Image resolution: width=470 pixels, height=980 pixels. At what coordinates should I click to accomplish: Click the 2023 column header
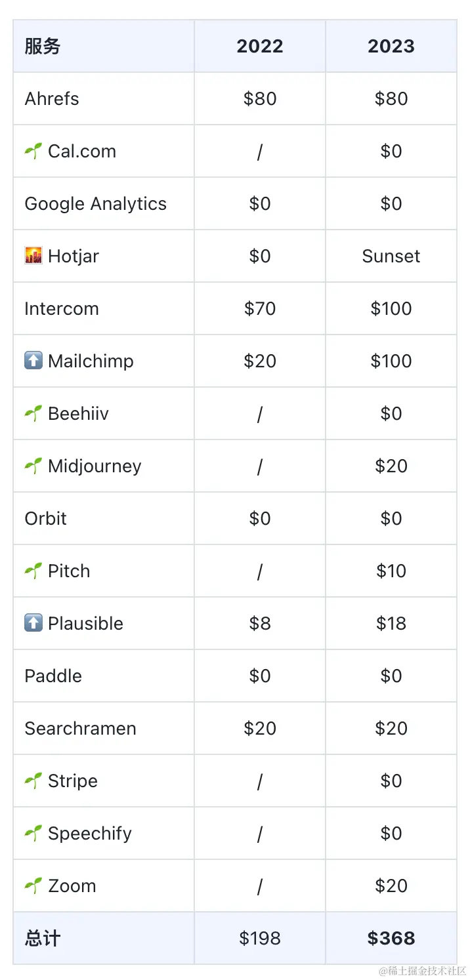point(391,46)
